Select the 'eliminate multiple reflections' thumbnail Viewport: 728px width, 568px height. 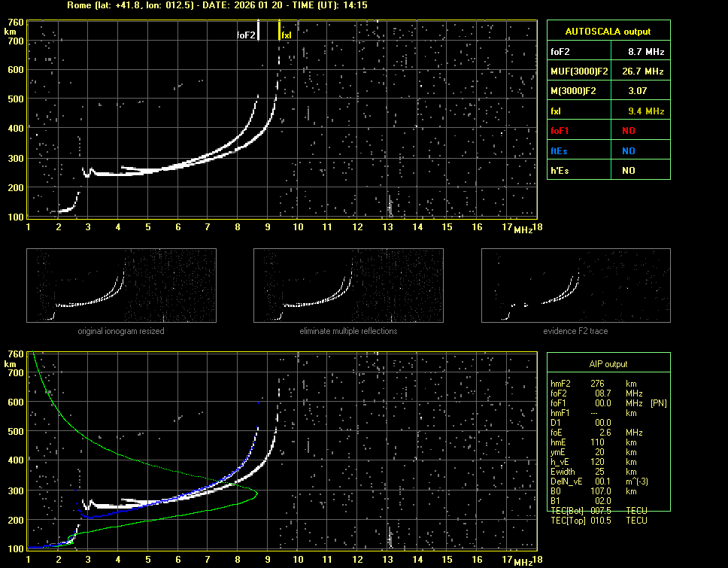(348, 285)
